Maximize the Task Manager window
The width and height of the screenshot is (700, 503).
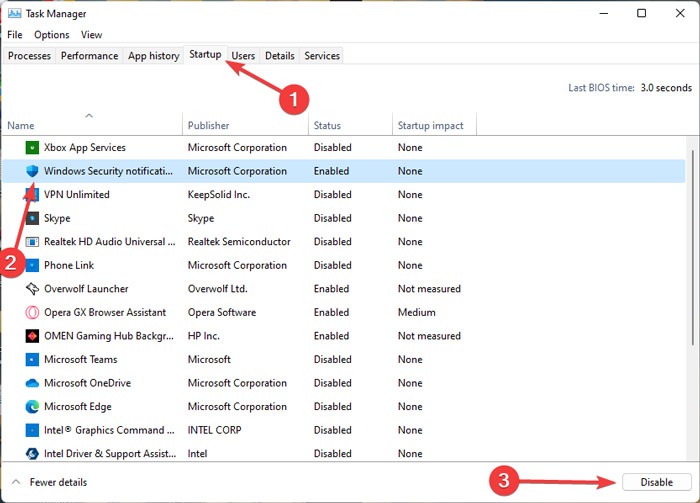[642, 13]
